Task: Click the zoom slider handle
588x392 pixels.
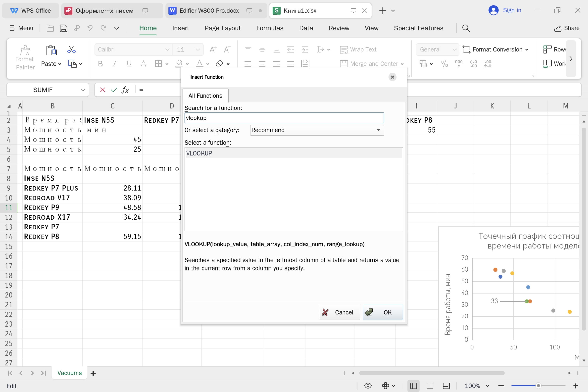Action: 538,386
